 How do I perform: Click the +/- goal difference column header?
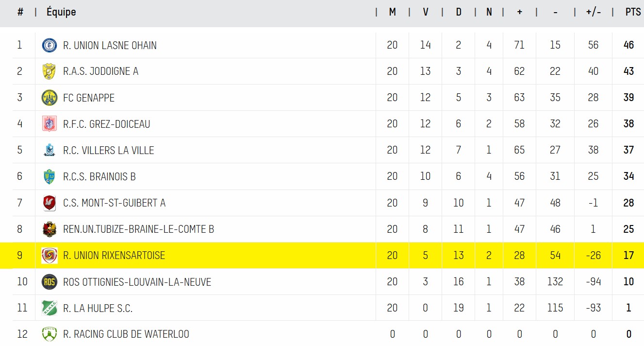pos(593,12)
